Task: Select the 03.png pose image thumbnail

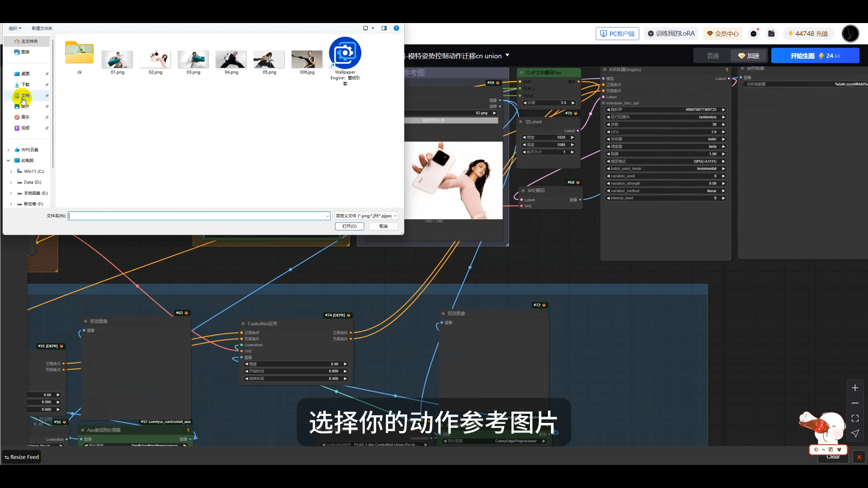Action: coord(193,59)
